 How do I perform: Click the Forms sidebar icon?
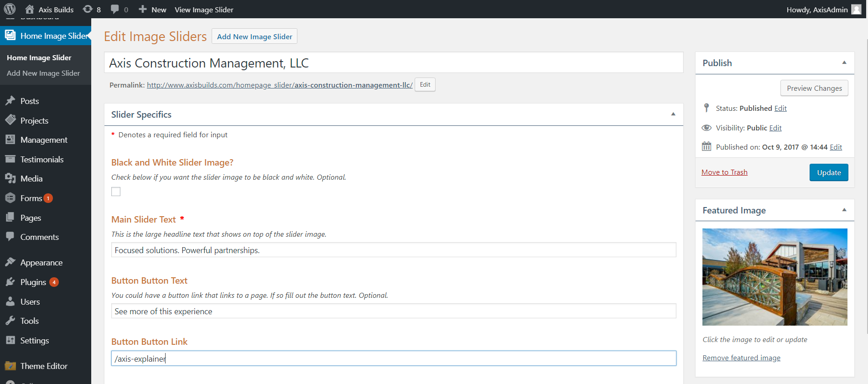click(x=10, y=198)
